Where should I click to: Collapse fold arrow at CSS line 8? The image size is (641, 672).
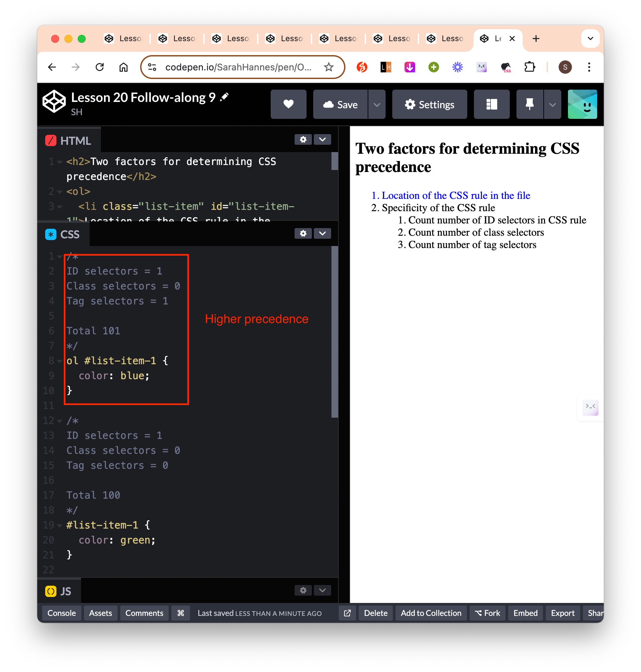click(x=60, y=361)
